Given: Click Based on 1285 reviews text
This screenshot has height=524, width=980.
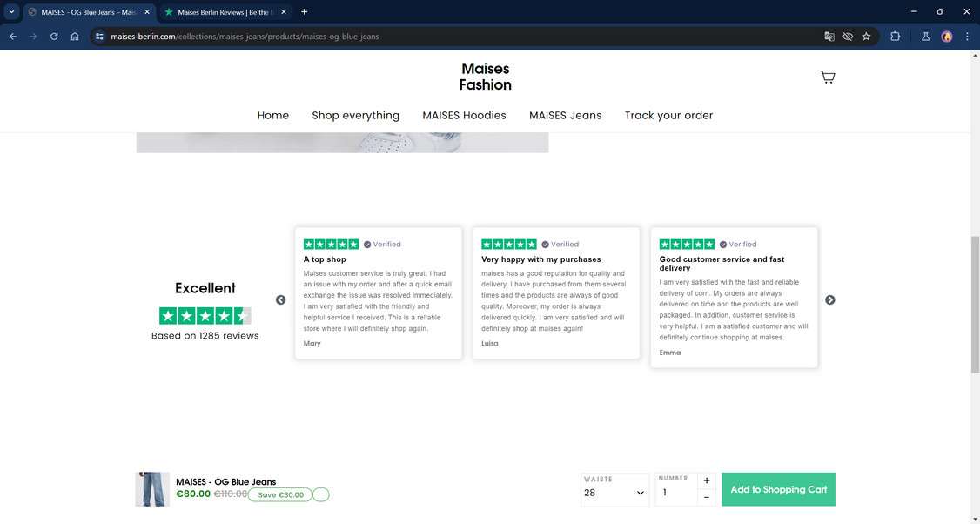Looking at the screenshot, I should [205, 336].
